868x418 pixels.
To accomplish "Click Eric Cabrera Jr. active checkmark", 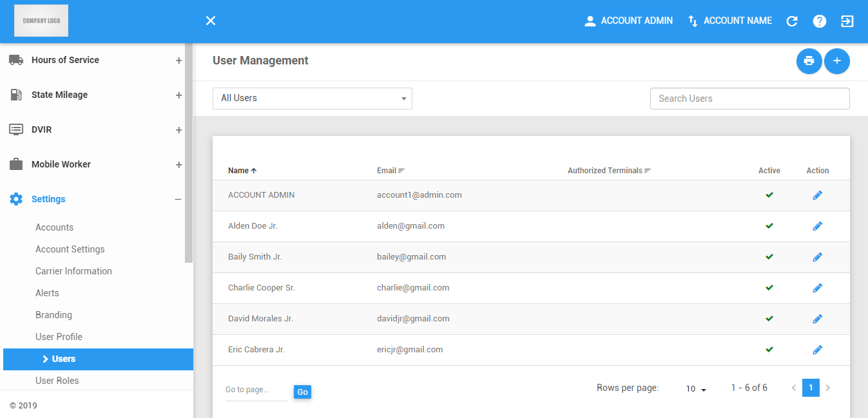I will [769, 350].
